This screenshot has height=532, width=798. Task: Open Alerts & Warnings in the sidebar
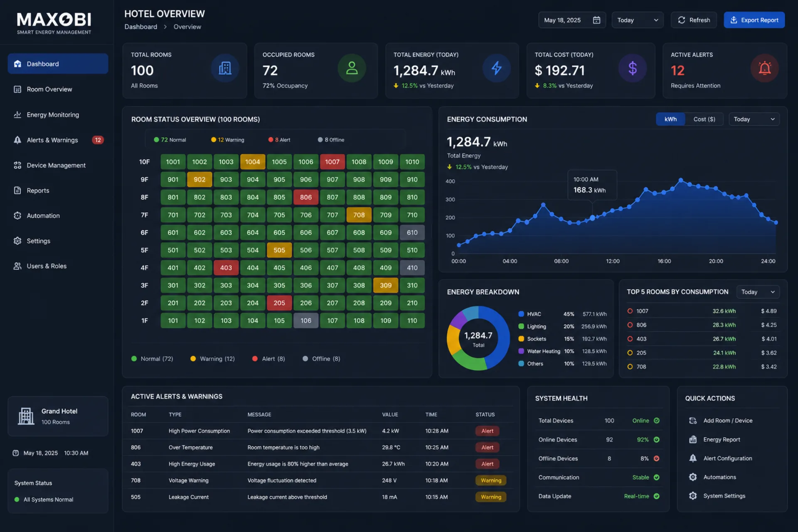[x=58, y=140]
